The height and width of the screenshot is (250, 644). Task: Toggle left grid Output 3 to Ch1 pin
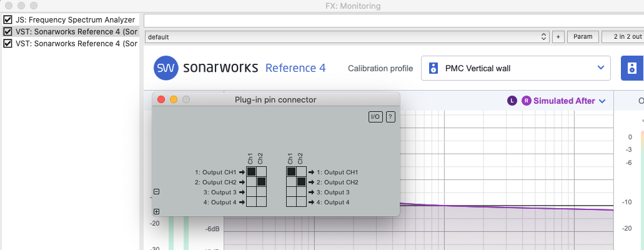(x=251, y=192)
